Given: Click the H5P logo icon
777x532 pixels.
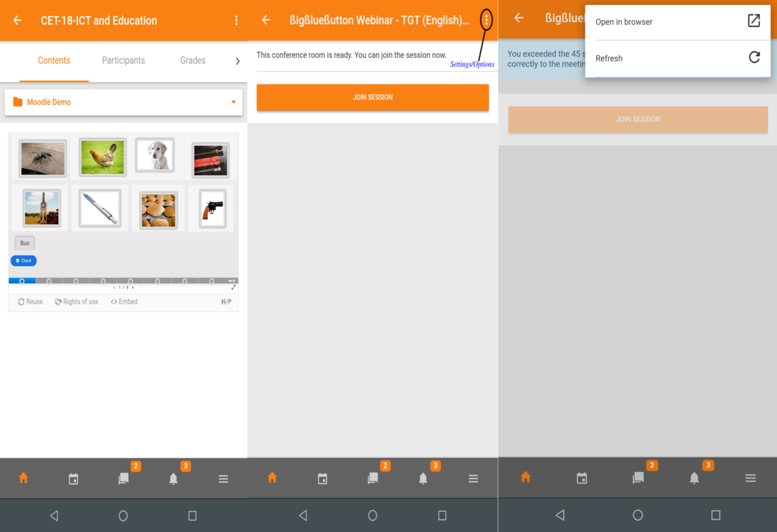Looking at the screenshot, I should click(x=226, y=301).
